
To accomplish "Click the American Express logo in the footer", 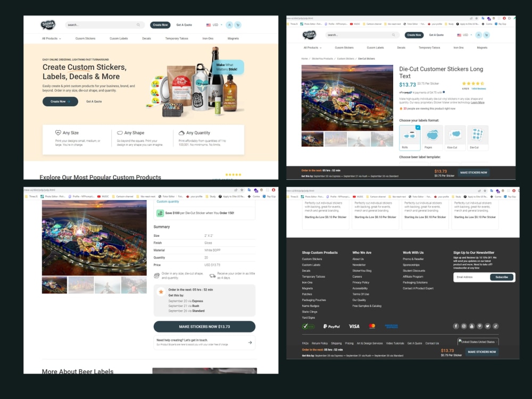I will tap(391, 327).
